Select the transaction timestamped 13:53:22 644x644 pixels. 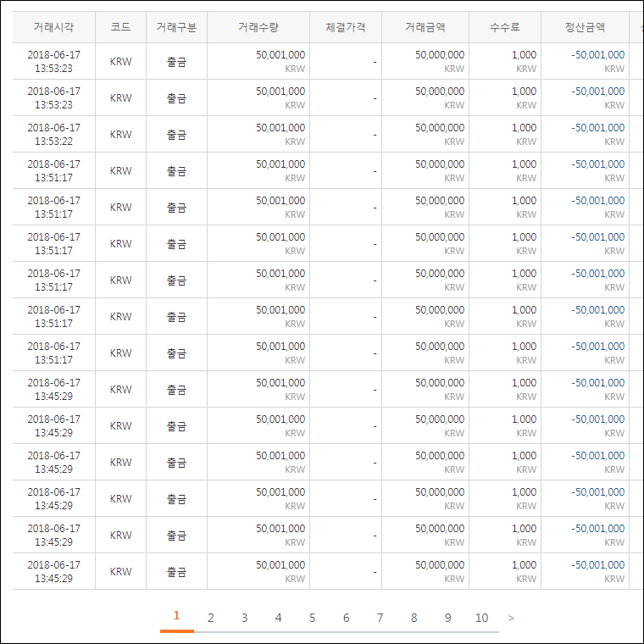pyautogui.click(x=53, y=135)
